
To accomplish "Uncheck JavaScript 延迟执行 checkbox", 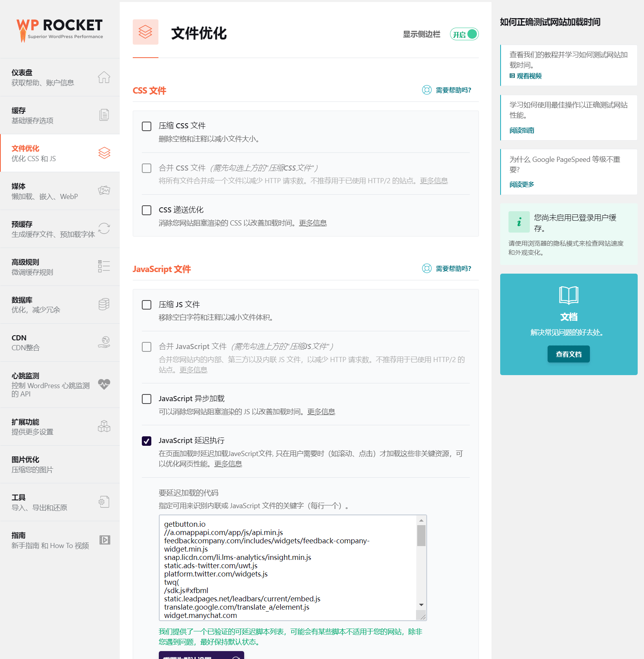I will [x=147, y=441].
